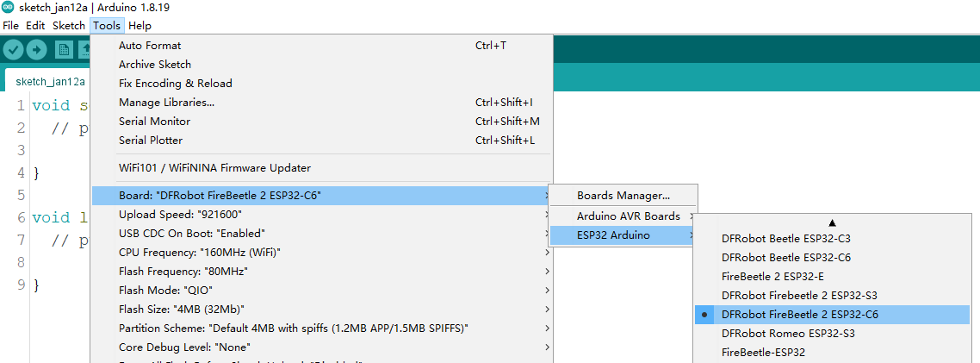Open the Sketch menu

coord(69,26)
